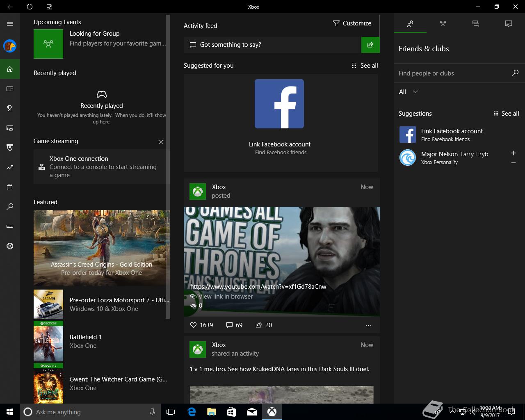Click View link in browser
The width and height of the screenshot is (525, 420).
(221, 296)
